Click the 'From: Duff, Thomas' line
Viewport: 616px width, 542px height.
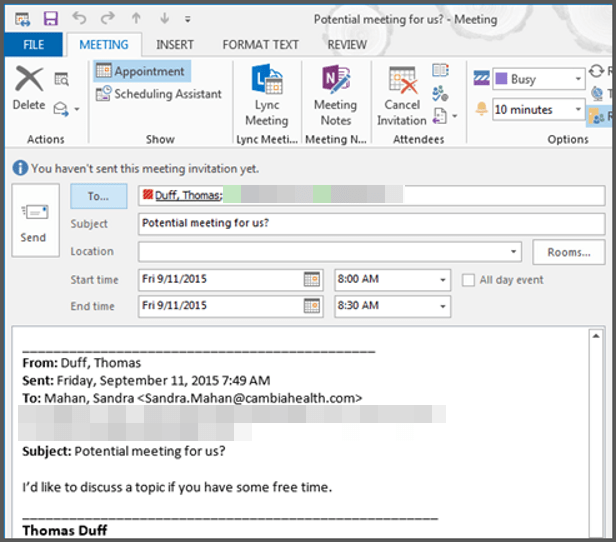click(82, 363)
